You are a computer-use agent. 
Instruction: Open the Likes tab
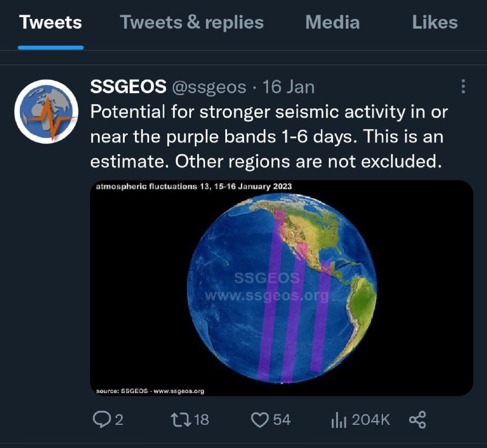(x=435, y=23)
